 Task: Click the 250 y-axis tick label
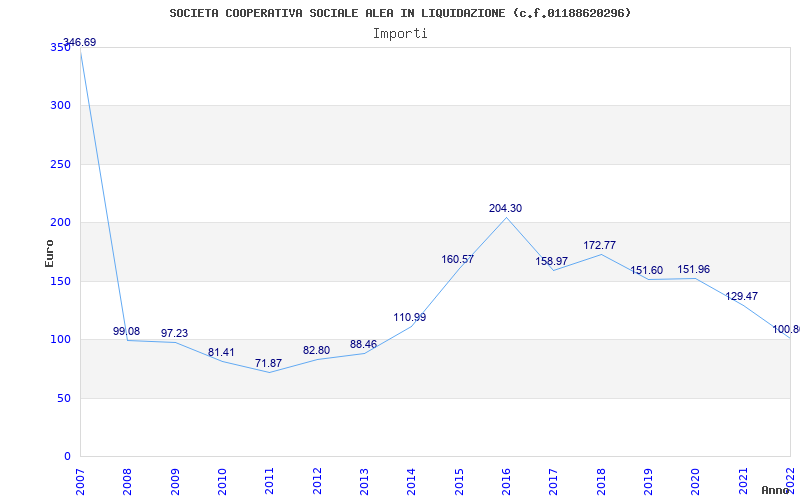(x=60, y=164)
